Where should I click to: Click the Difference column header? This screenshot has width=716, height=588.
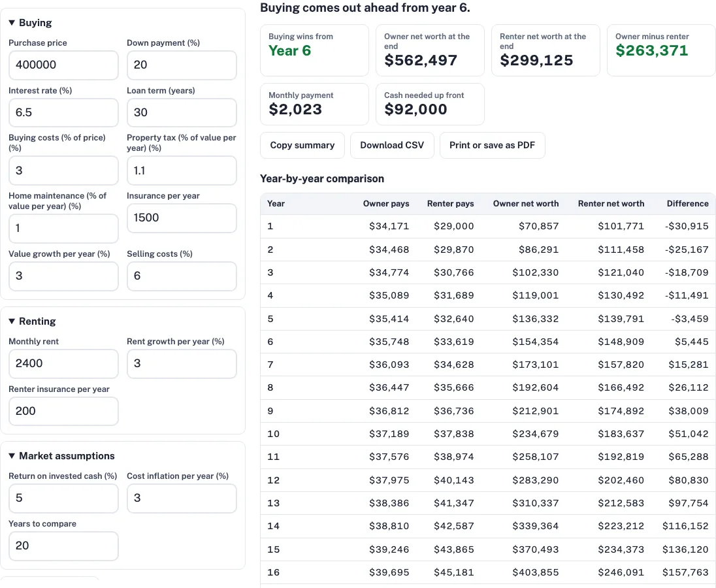[688, 204]
